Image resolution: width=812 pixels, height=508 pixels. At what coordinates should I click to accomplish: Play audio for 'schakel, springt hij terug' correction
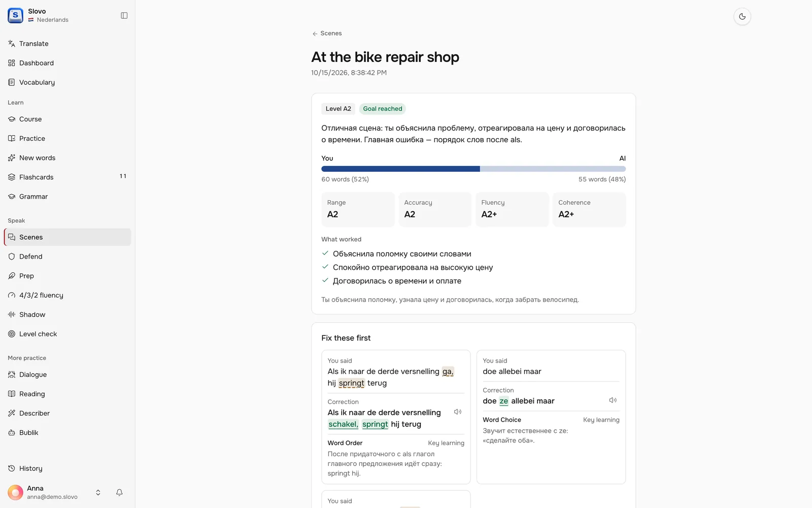tap(458, 412)
